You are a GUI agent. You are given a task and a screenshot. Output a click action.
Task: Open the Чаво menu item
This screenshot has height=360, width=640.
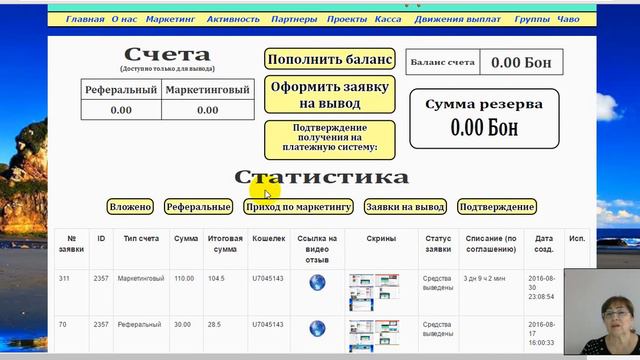click(x=568, y=19)
